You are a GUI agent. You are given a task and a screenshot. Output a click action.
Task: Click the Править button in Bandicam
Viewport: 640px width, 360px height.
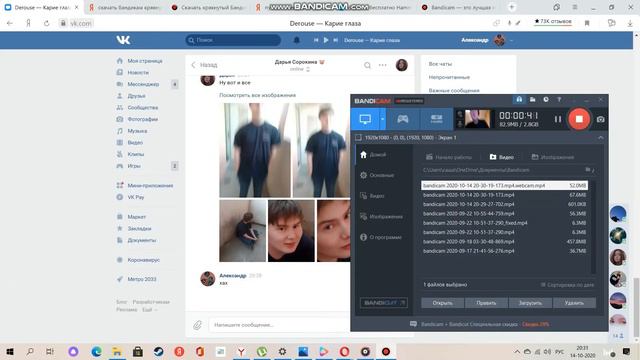pyautogui.click(x=486, y=303)
